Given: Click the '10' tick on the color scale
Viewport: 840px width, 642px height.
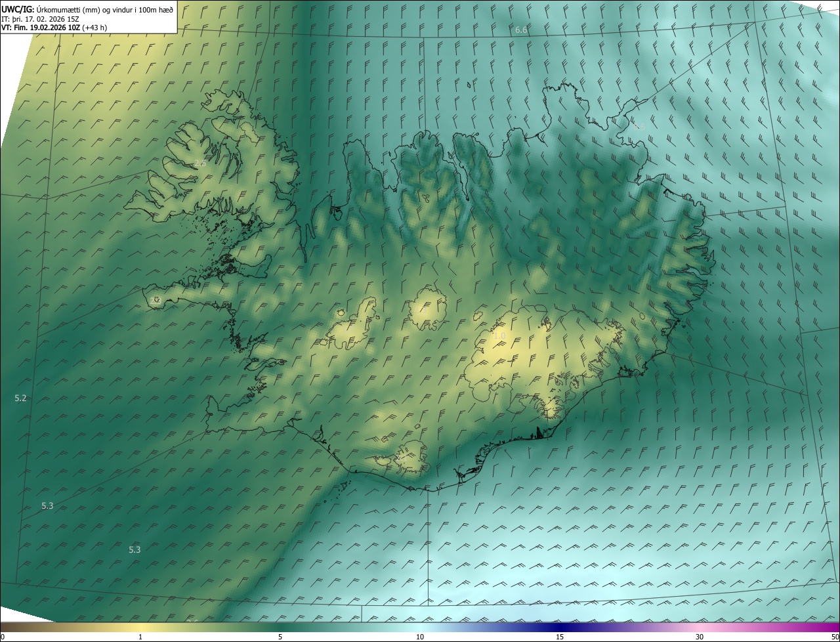Looking at the screenshot, I should [420, 637].
